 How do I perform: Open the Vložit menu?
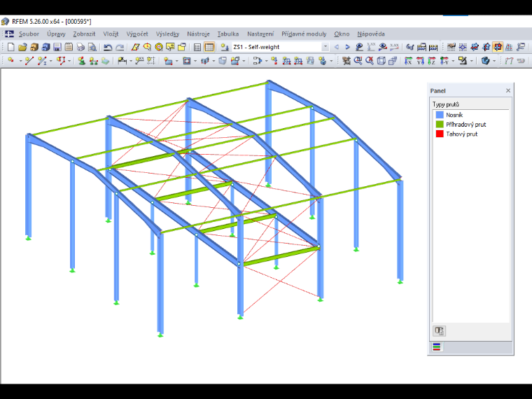(x=111, y=34)
